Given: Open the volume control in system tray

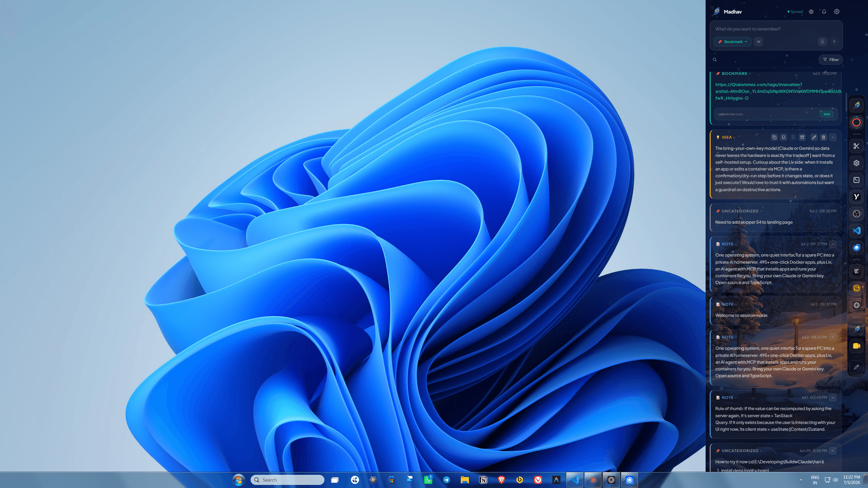Looking at the screenshot, I should pyautogui.click(x=835, y=480).
